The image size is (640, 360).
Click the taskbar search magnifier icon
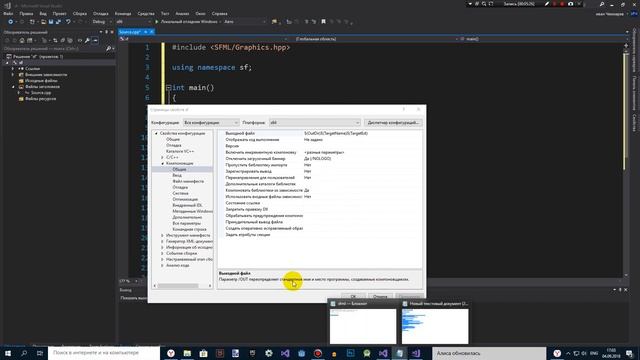tap(24, 353)
